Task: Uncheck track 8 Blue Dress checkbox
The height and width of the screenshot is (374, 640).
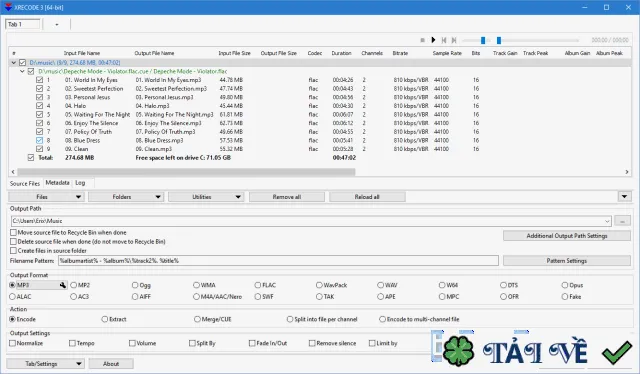Action: pos(40,140)
